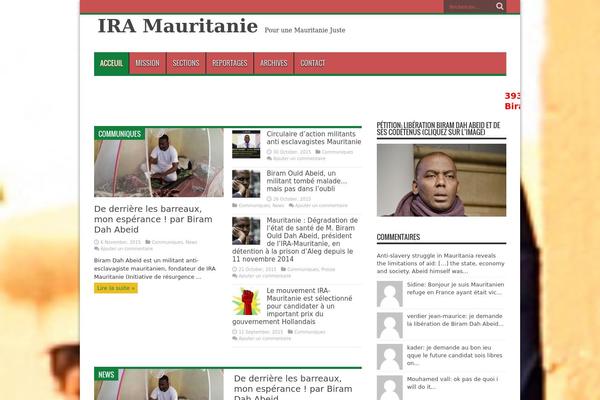Open the petition portrait image of Biram
The height and width of the screenshot is (400, 600).
coord(441,180)
